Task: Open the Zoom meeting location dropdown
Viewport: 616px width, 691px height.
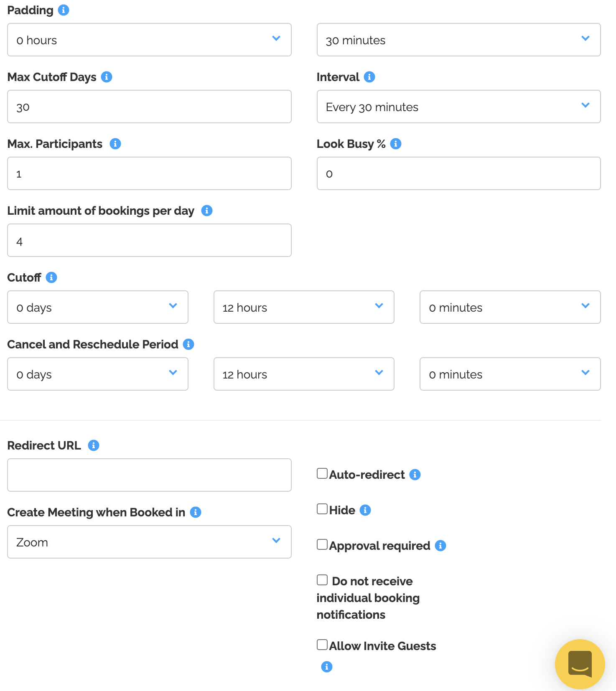Action: click(x=149, y=542)
